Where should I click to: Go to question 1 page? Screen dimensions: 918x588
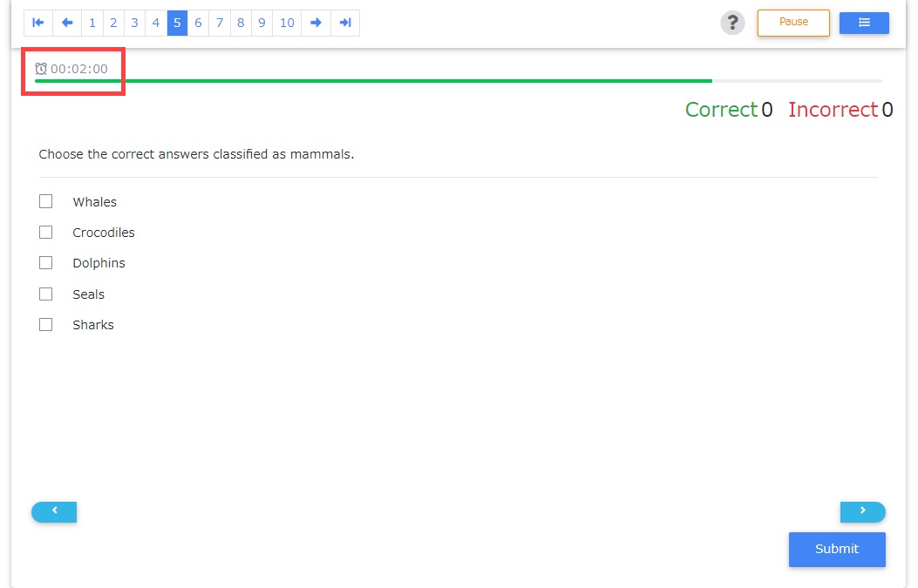click(x=92, y=23)
